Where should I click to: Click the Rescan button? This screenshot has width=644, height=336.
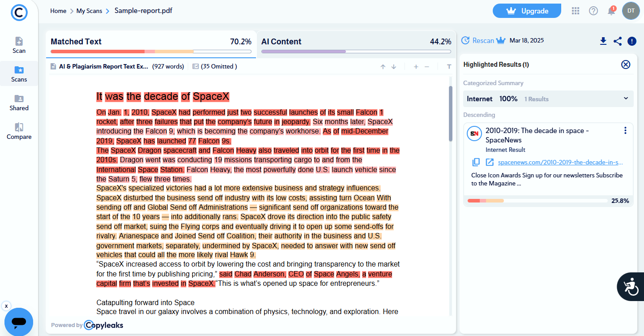[483, 41]
